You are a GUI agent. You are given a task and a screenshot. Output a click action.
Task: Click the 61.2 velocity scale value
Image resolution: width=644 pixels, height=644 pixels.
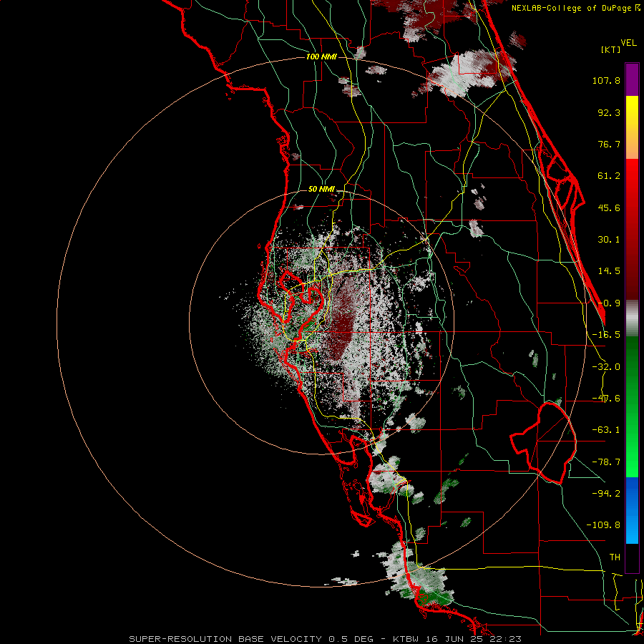pyautogui.click(x=609, y=176)
